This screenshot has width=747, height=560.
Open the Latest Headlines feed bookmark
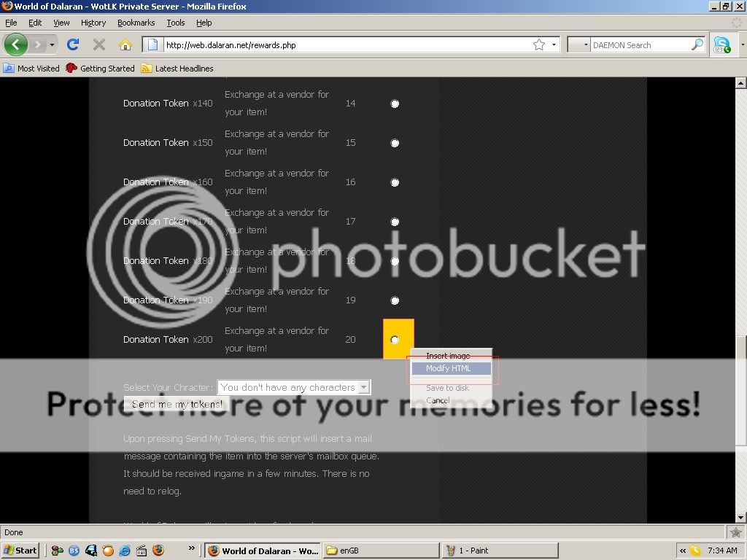pos(177,69)
